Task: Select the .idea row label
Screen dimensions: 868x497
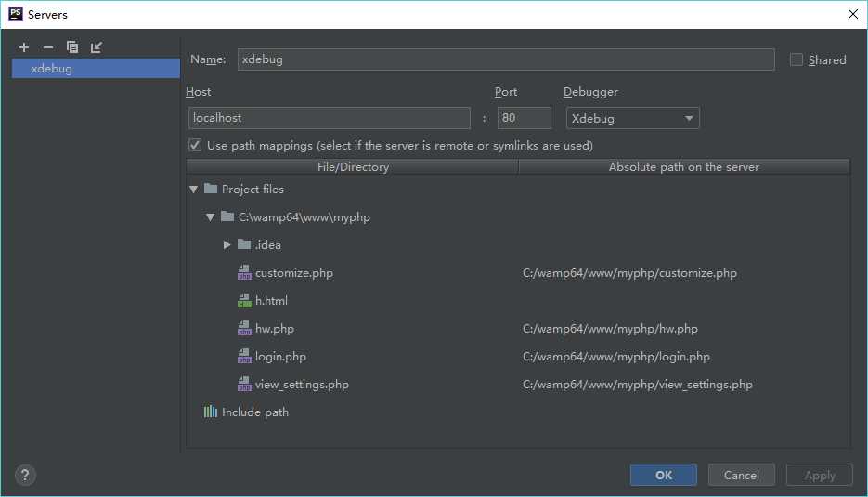Action: pyautogui.click(x=268, y=245)
